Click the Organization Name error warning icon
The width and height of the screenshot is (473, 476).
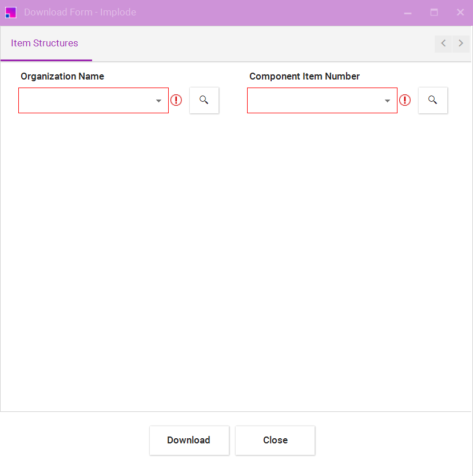click(x=176, y=100)
